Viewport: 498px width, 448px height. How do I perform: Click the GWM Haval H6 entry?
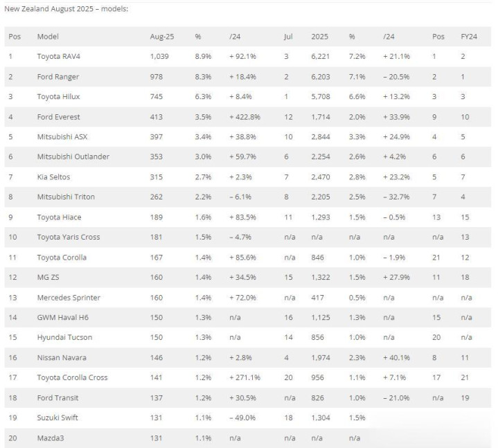point(62,318)
